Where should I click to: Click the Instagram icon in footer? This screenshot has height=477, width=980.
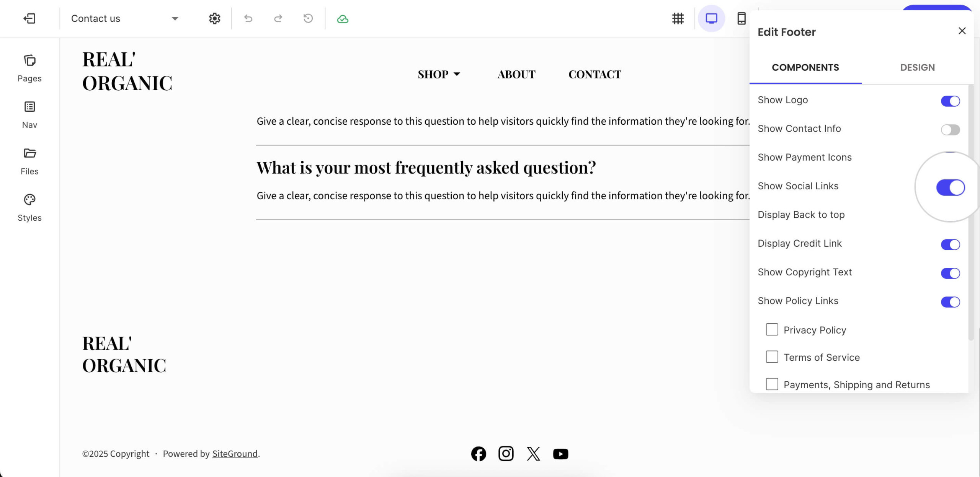506,454
